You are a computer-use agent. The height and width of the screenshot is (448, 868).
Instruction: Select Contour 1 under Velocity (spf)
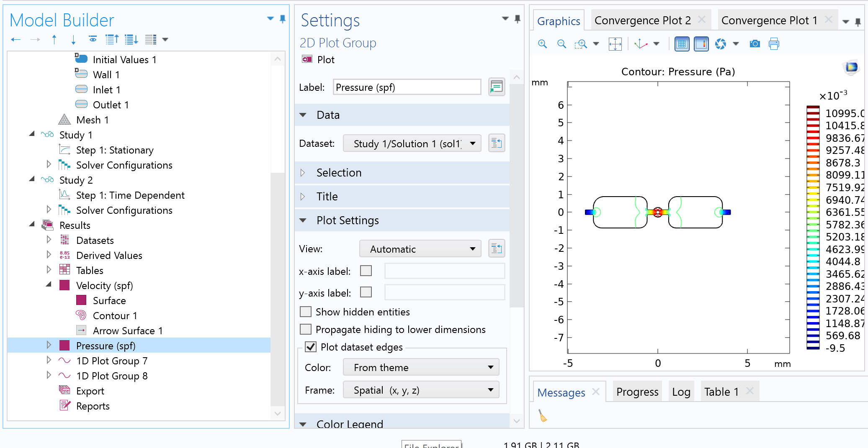tap(115, 316)
